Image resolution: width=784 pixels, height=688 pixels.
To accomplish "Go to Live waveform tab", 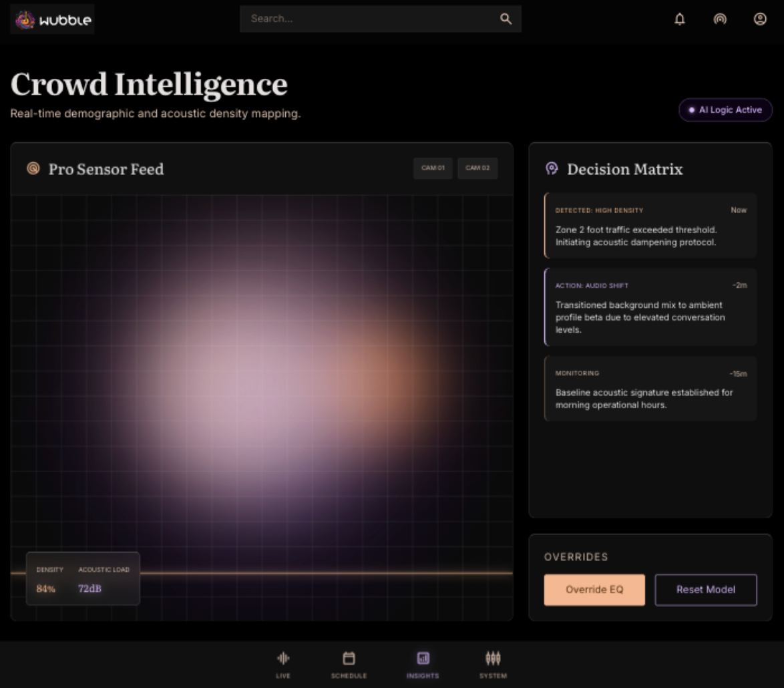I will (x=283, y=665).
